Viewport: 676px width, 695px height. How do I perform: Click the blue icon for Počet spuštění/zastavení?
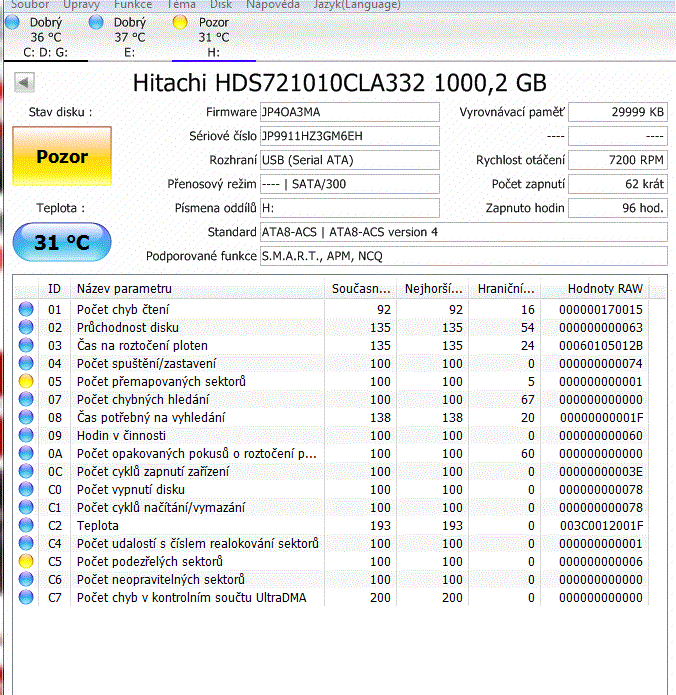click(26, 363)
